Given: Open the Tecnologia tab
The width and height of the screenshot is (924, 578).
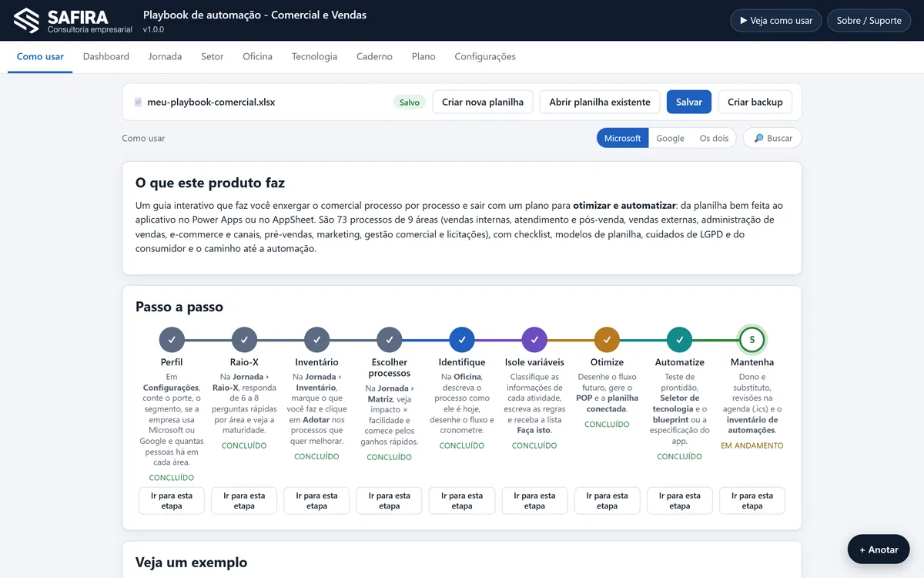Looking at the screenshot, I should coord(314,56).
